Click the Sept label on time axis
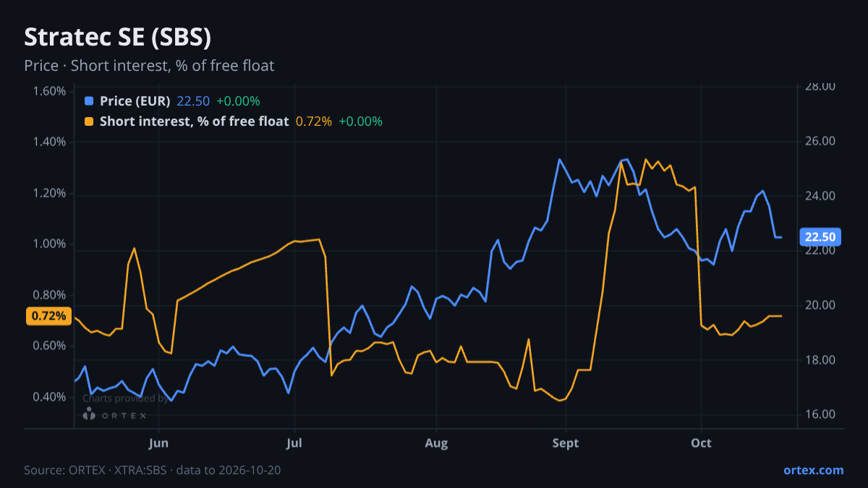The image size is (868, 488). [566, 442]
